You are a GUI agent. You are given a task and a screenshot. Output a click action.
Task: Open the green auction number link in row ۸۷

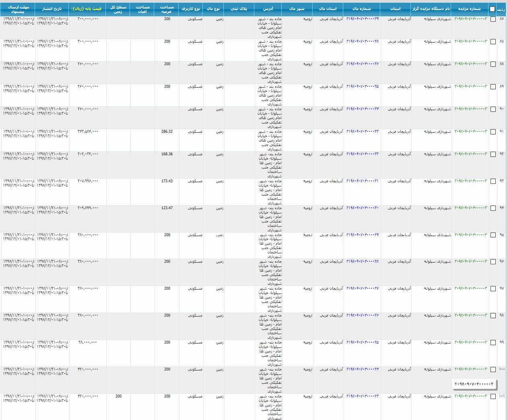(x=470, y=41)
